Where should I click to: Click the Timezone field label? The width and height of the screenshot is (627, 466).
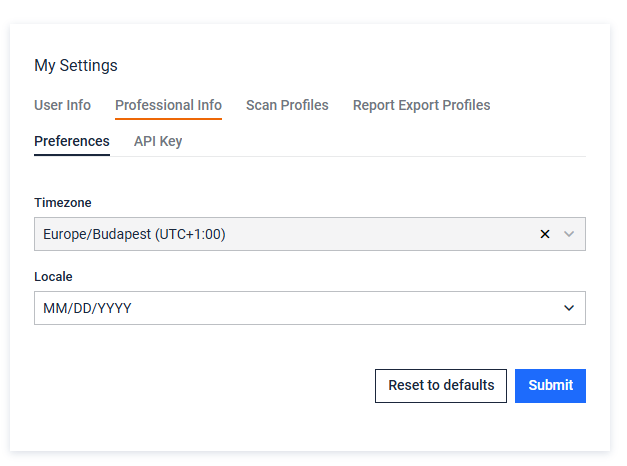click(x=63, y=203)
